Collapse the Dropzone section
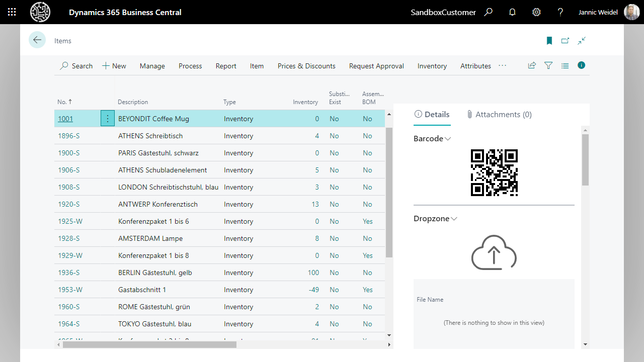 [435, 219]
